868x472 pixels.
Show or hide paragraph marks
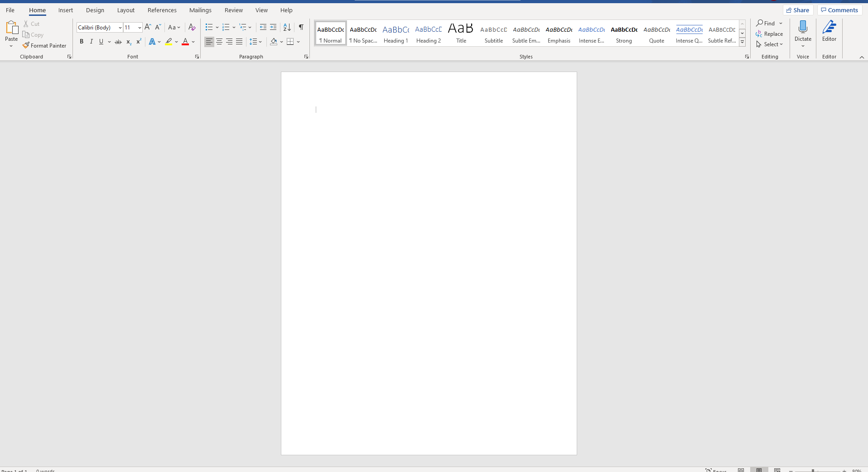click(301, 27)
